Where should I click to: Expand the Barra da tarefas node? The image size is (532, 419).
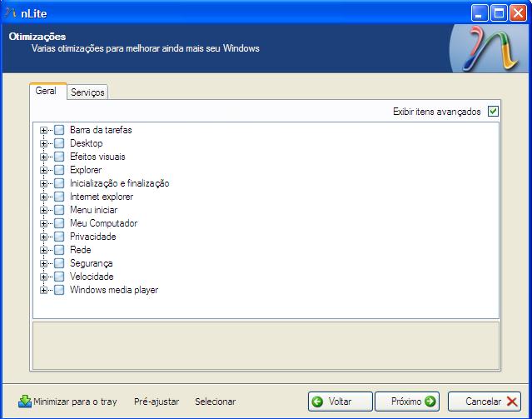pos(43,130)
